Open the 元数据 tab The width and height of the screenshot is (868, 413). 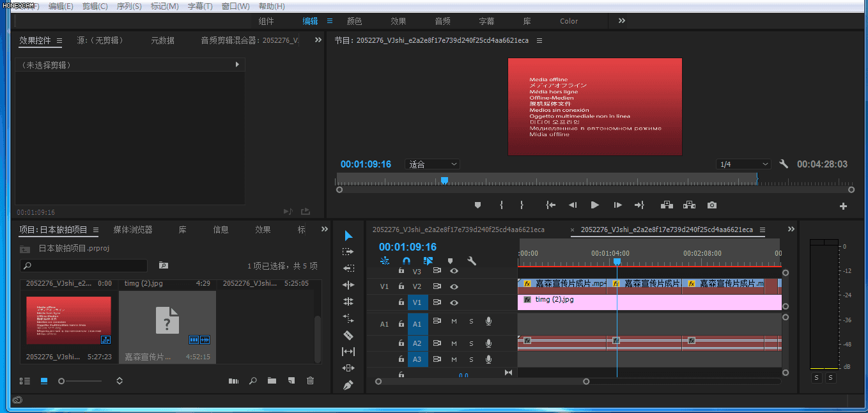point(162,40)
